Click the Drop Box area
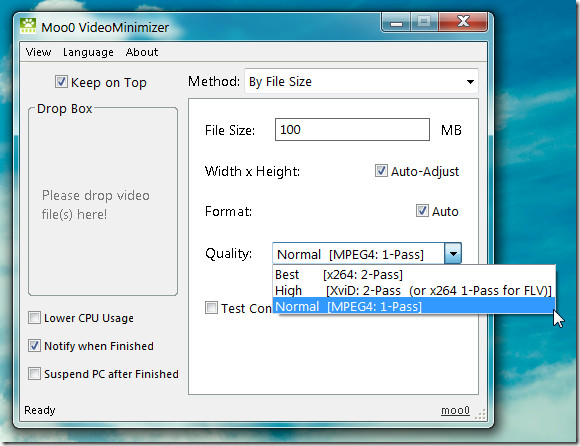Viewport: 580px width, 446px height. click(x=103, y=203)
